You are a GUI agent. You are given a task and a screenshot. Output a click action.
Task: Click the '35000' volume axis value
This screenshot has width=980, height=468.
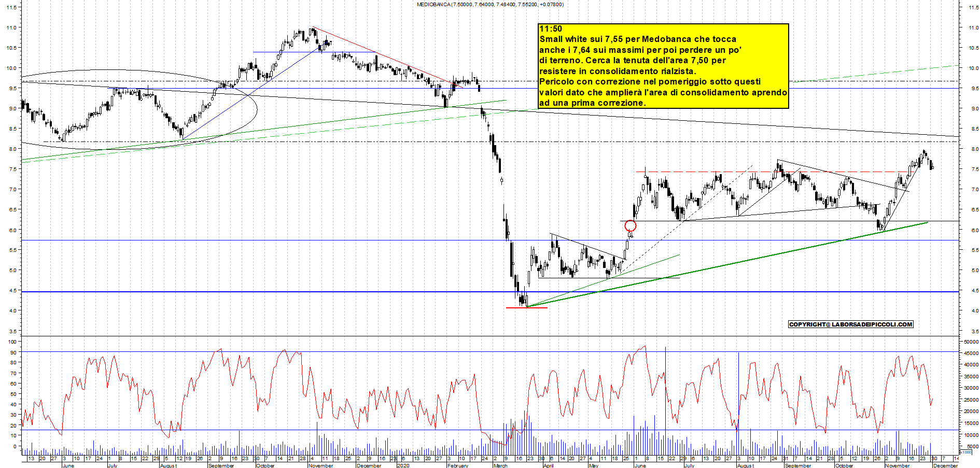coord(971,377)
